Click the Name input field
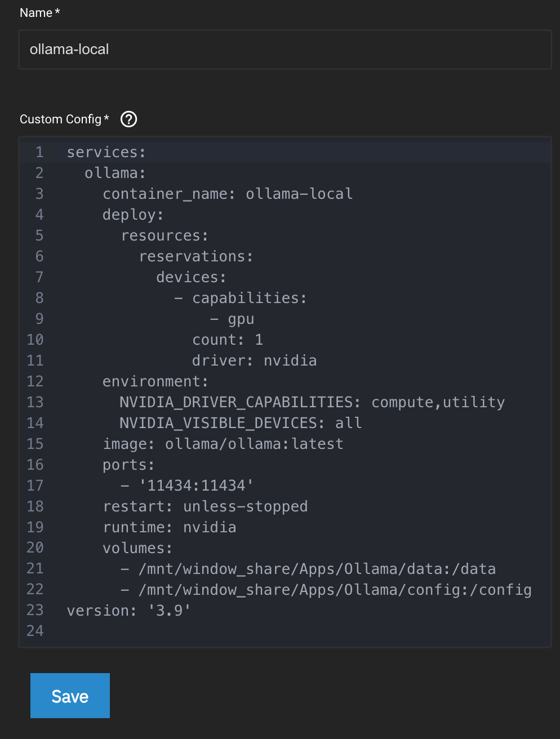The image size is (560, 739). [285, 50]
